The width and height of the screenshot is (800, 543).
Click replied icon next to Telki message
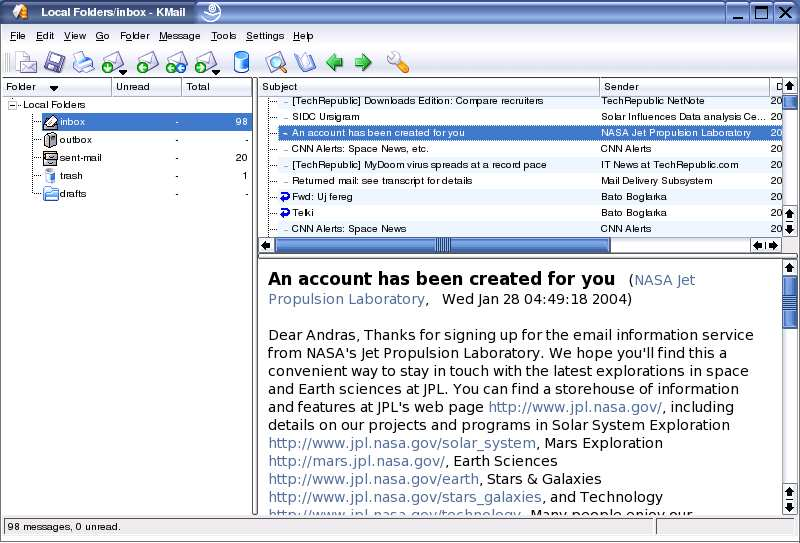pyautogui.click(x=285, y=213)
